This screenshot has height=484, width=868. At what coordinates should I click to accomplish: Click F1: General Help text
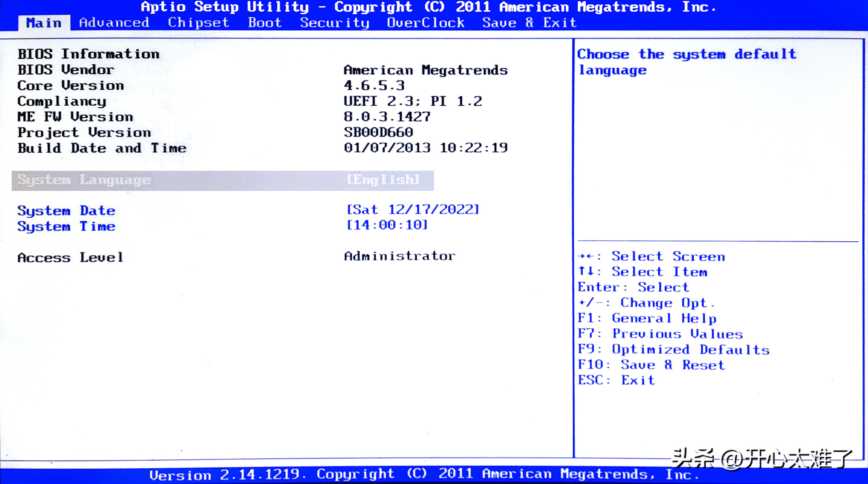(647, 318)
